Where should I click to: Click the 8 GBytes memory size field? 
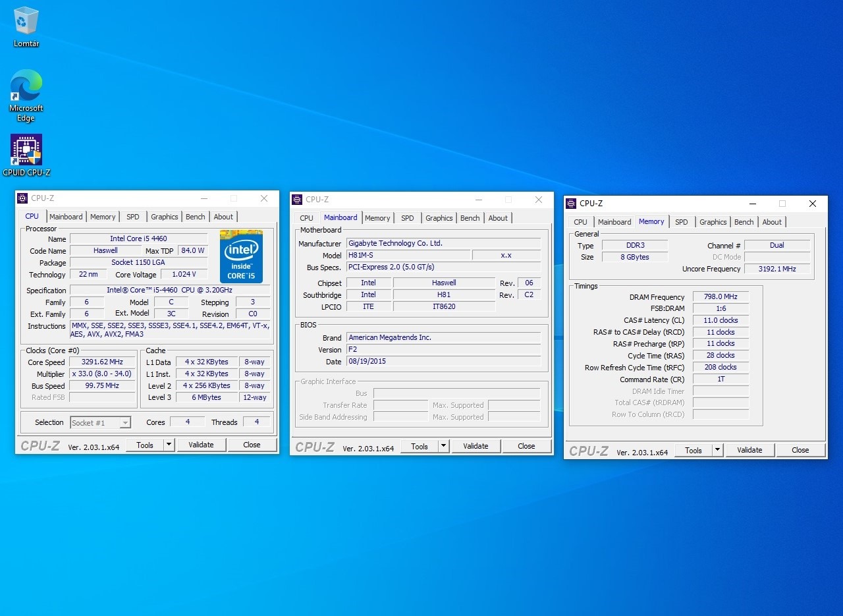(635, 257)
